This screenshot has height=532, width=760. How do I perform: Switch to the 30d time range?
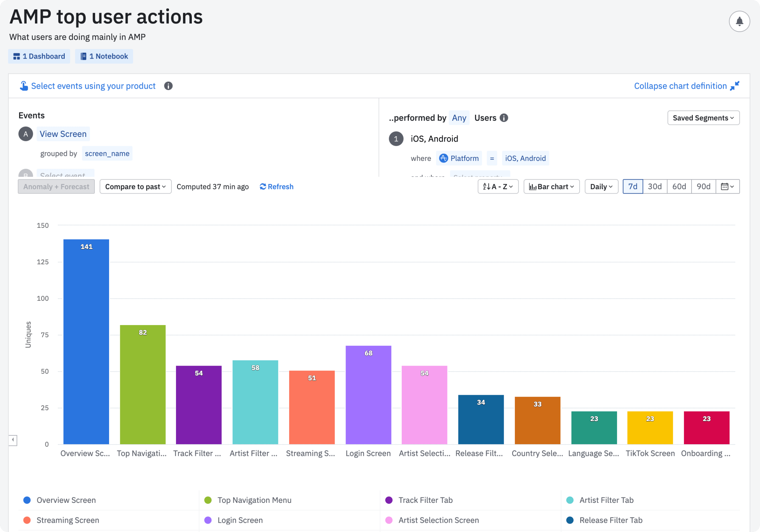coord(654,187)
